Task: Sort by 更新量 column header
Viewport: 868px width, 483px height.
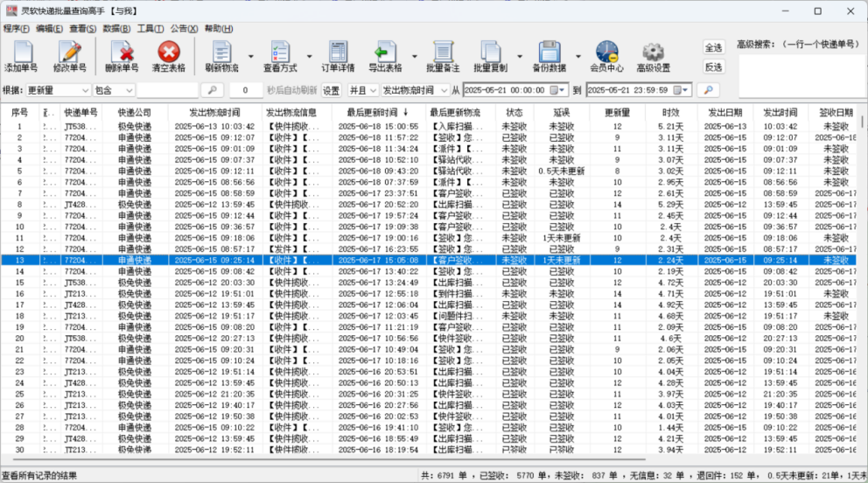Action: click(617, 112)
